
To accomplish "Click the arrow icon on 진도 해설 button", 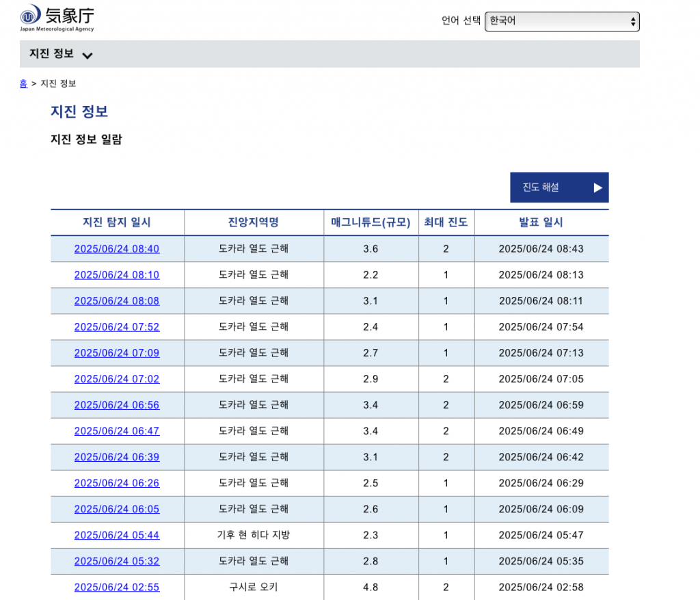I will click(x=597, y=187).
